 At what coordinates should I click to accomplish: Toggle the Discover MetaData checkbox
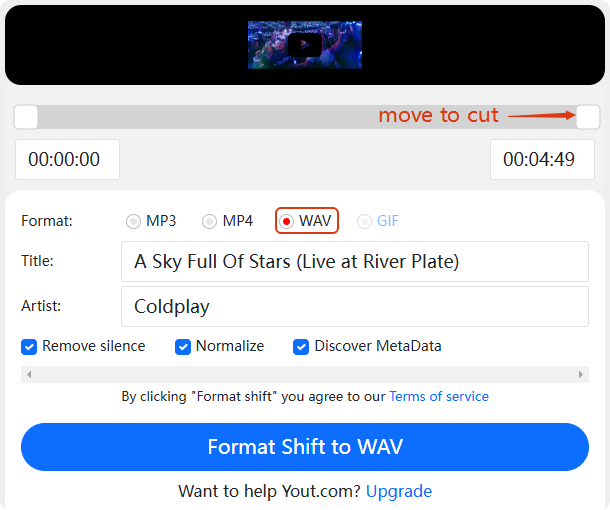tap(301, 347)
